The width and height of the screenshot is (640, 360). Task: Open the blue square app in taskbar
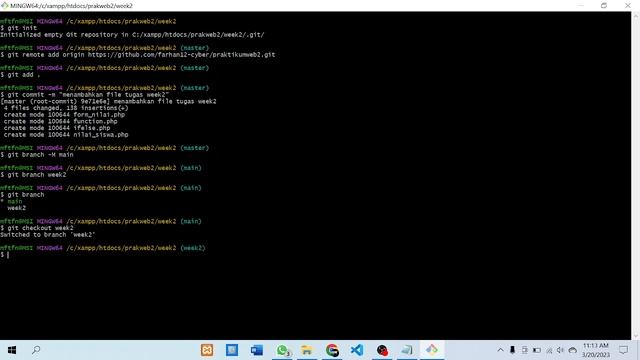pos(232,350)
